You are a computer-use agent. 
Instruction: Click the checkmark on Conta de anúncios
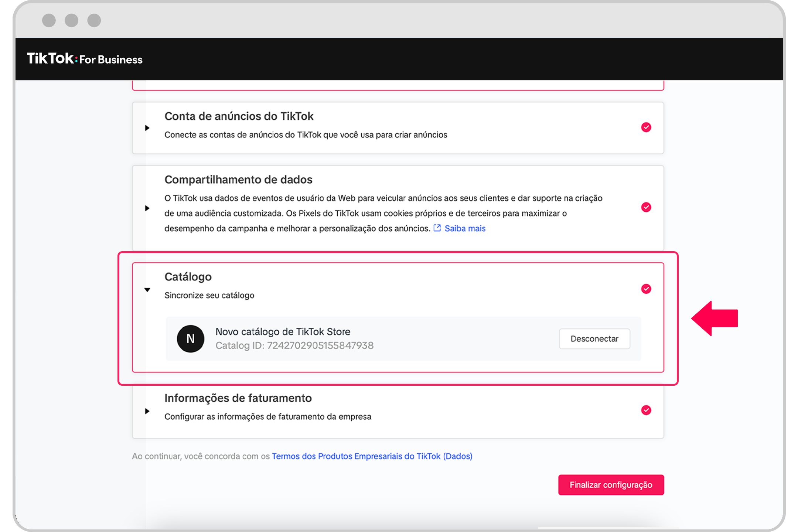tap(646, 127)
